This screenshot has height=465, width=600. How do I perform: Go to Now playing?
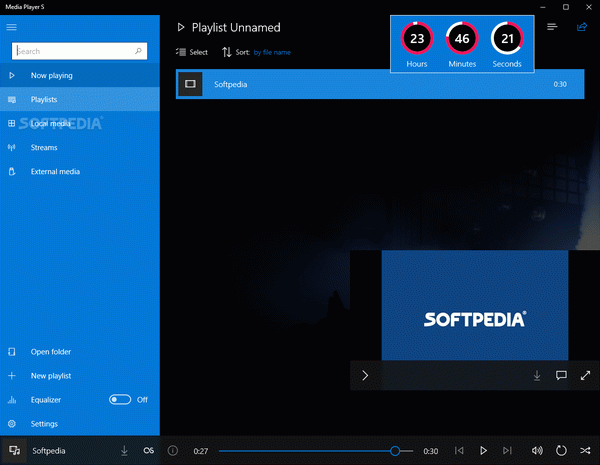point(80,75)
